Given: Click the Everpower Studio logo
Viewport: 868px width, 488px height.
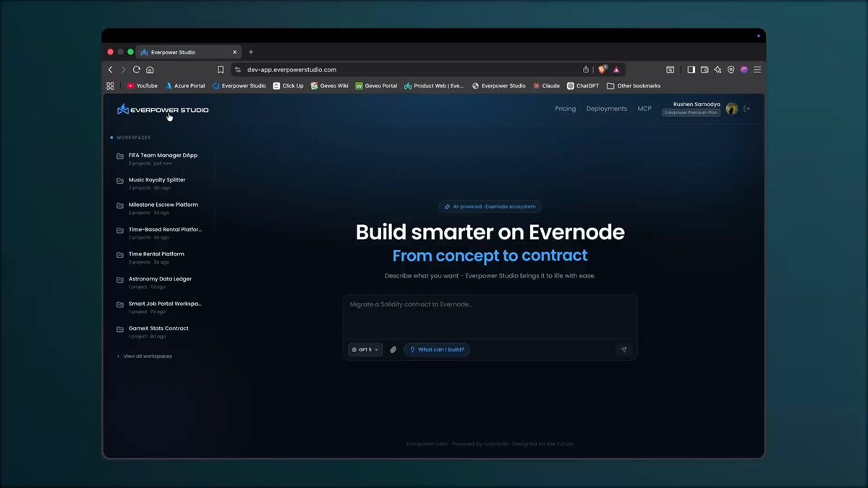Looking at the screenshot, I should (163, 109).
